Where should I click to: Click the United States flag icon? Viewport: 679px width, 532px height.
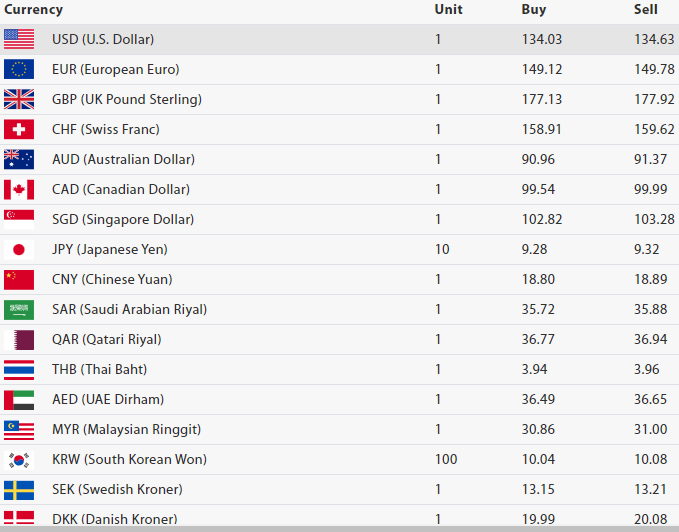click(x=19, y=39)
